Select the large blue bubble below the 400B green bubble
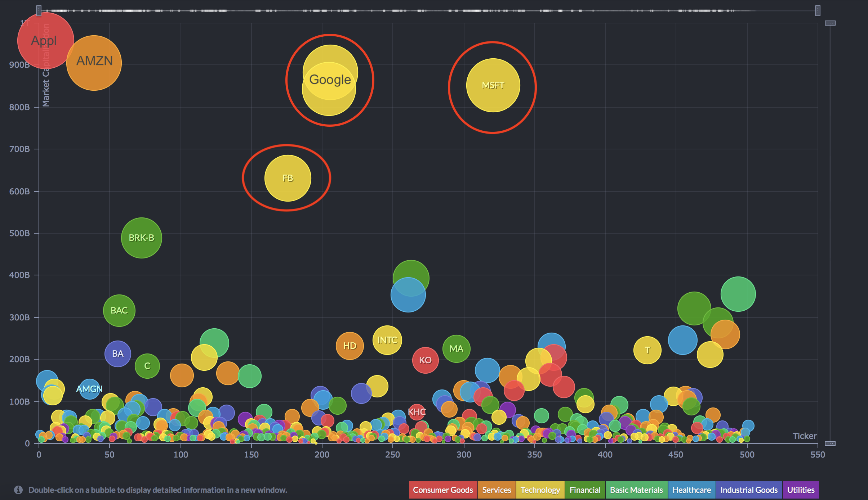The image size is (868, 500). coord(408,295)
